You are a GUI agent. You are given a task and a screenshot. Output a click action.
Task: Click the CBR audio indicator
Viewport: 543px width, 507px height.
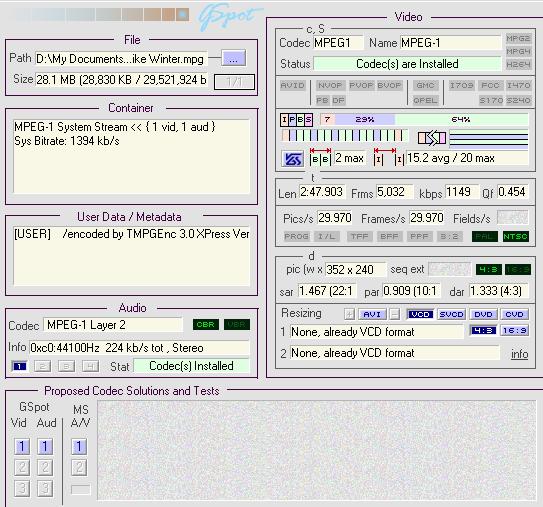pos(206,324)
